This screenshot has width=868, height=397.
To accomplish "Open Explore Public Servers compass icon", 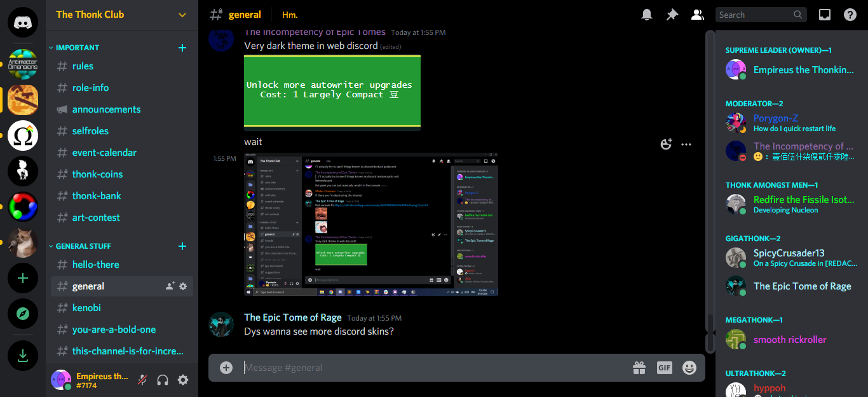I will [x=23, y=314].
